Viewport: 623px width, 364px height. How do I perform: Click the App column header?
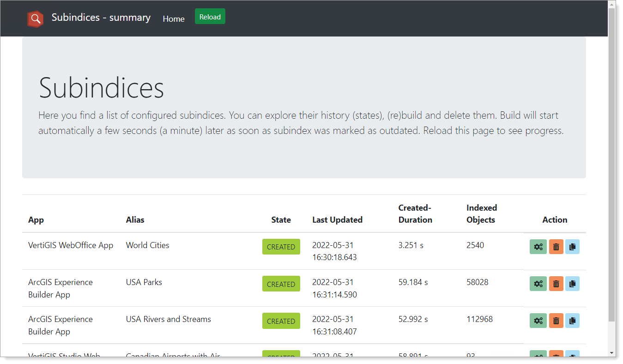coord(36,220)
